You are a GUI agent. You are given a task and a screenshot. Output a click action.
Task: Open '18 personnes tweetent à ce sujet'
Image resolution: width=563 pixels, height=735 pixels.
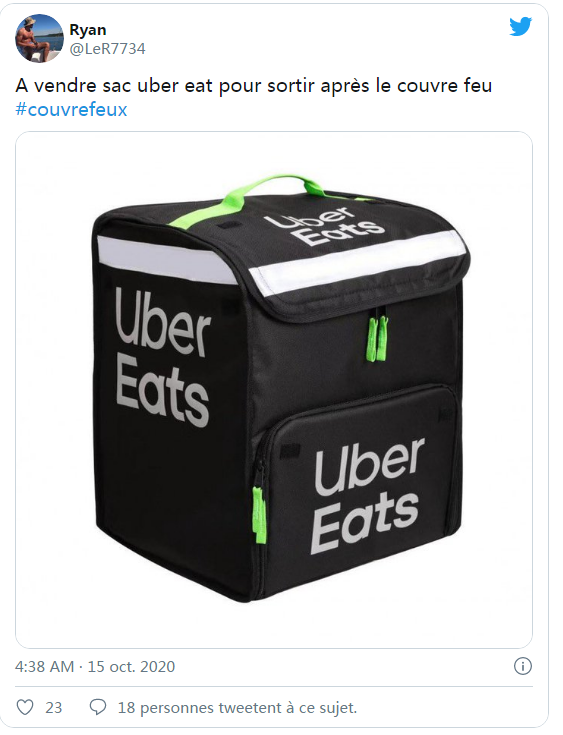pos(237,707)
